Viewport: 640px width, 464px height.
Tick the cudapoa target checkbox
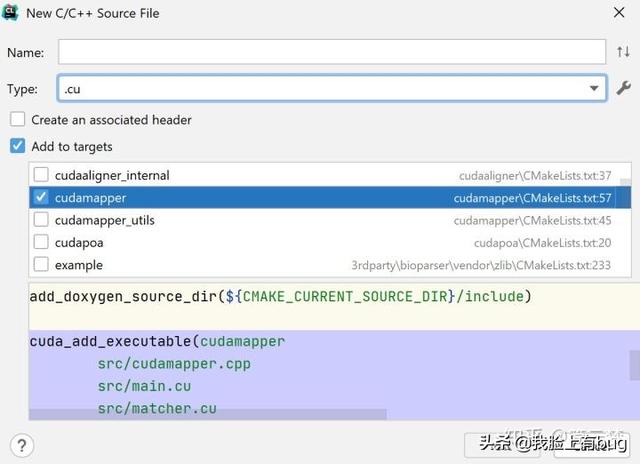click(x=41, y=242)
